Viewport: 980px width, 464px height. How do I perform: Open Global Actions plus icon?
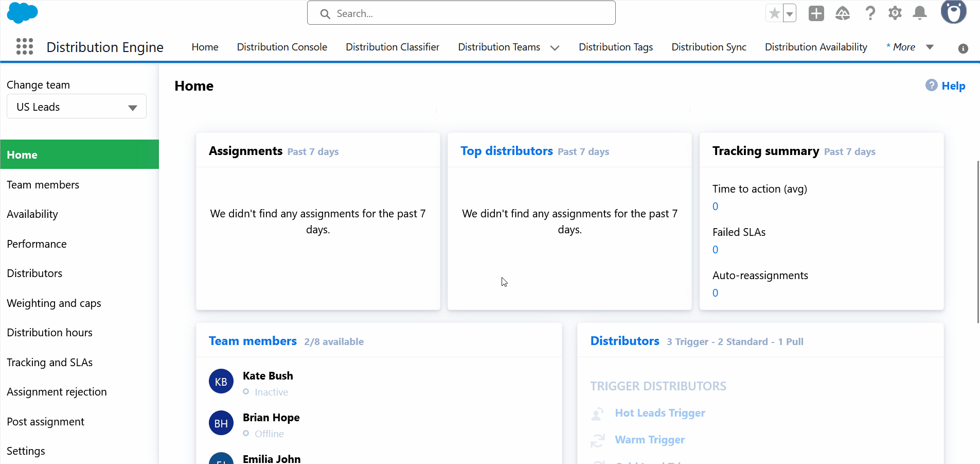tap(816, 13)
